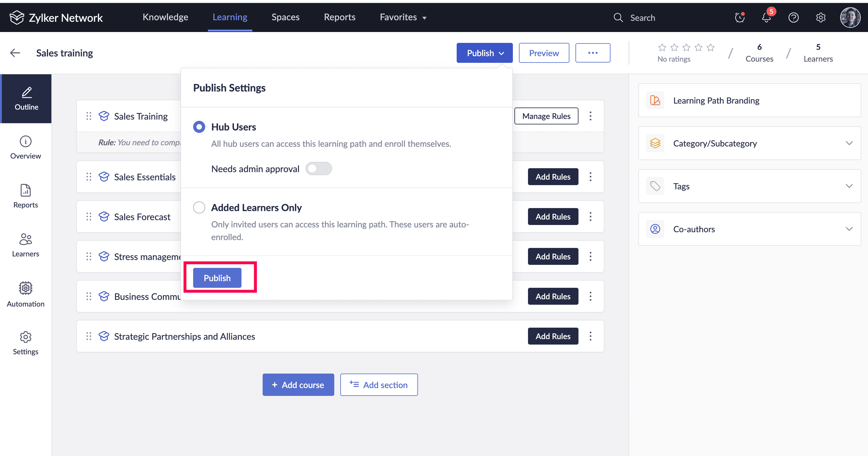
Task: Go to the Spaces tab
Action: pyautogui.click(x=285, y=17)
